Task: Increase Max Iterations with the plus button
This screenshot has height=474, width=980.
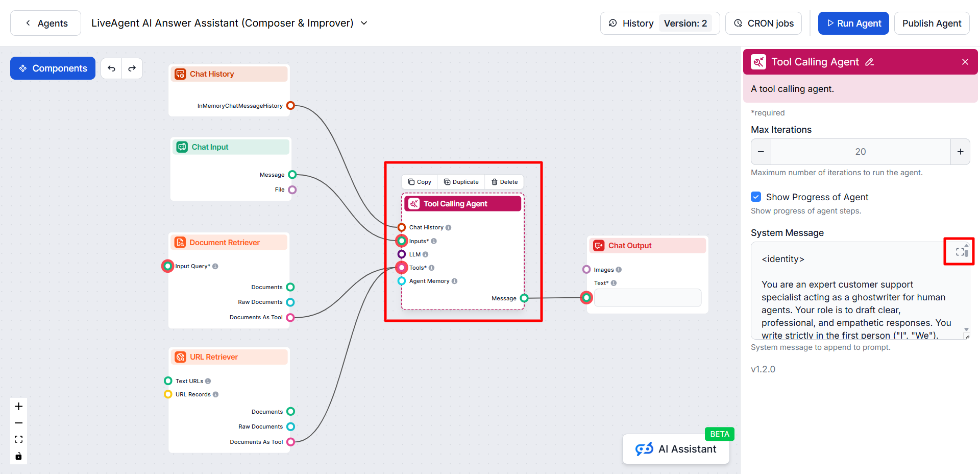Action: tap(960, 152)
